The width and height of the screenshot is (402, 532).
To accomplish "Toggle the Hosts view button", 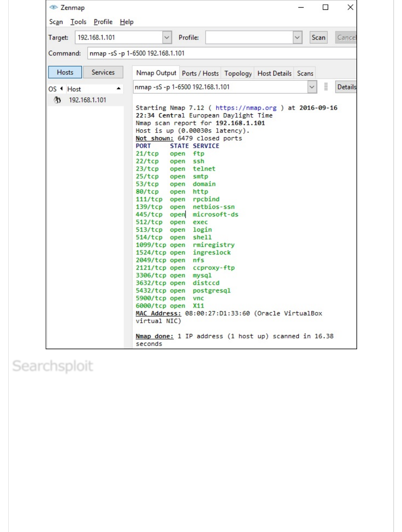I will pos(65,72).
